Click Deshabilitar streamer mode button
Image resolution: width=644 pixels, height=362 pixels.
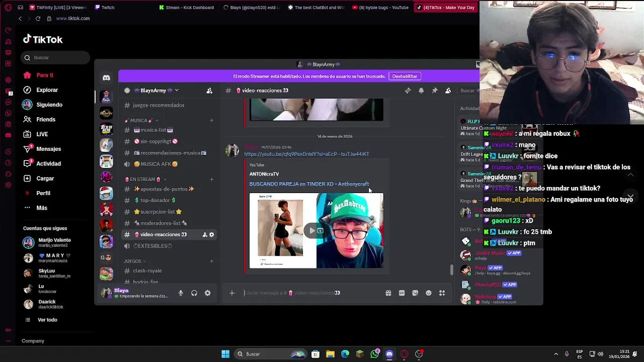click(405, 76)
